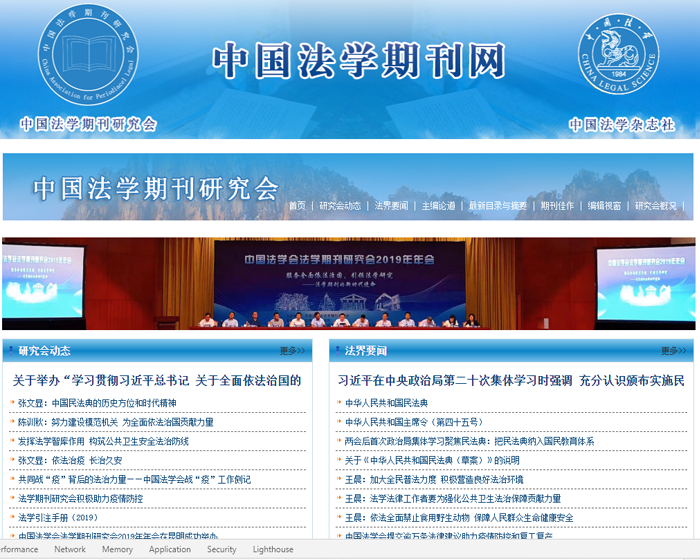Switch to the Lighthouse DevTools tab

(273, 549)
